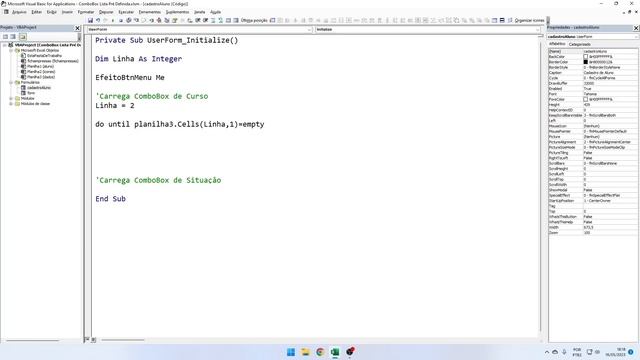Click View Code icon in Project panel

click(6, 37)
